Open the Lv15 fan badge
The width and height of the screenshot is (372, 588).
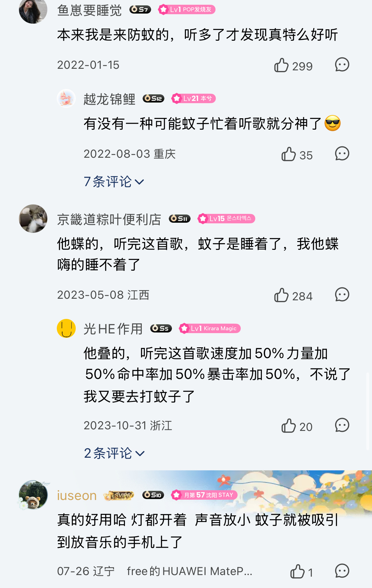tap(226, 219)
